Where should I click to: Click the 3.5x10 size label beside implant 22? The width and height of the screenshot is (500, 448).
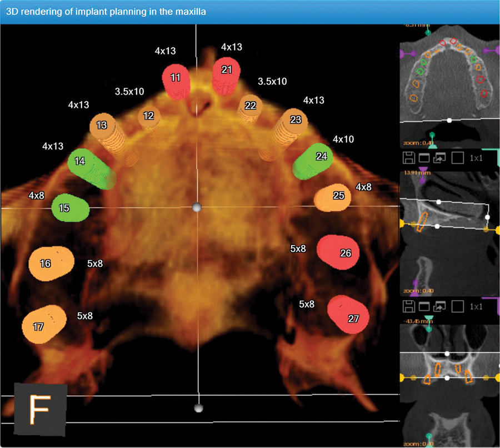(272, 82)
